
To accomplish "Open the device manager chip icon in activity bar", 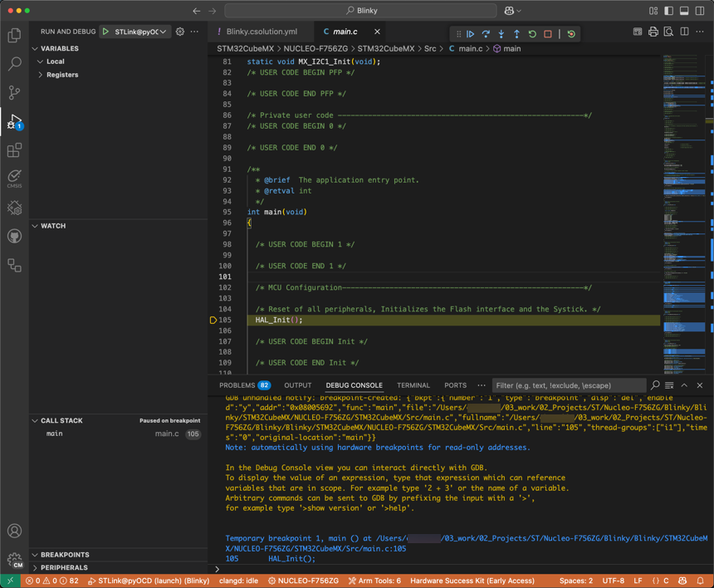I will (15, 208).
